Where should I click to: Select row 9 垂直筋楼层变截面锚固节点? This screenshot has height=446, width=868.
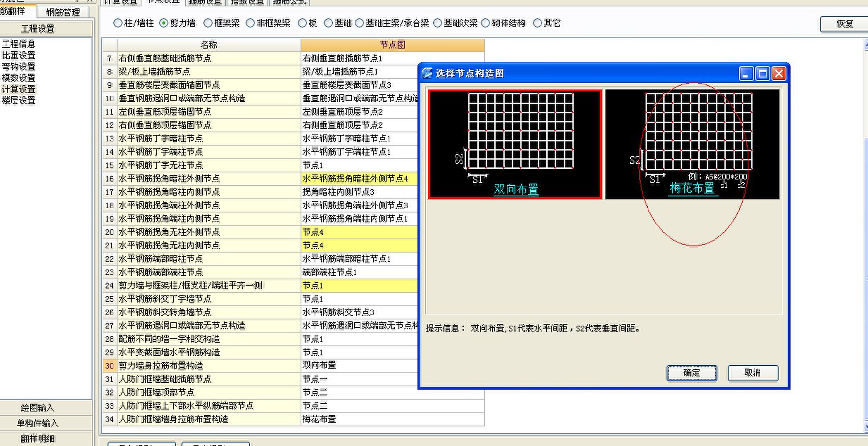[x=209, y=85]
